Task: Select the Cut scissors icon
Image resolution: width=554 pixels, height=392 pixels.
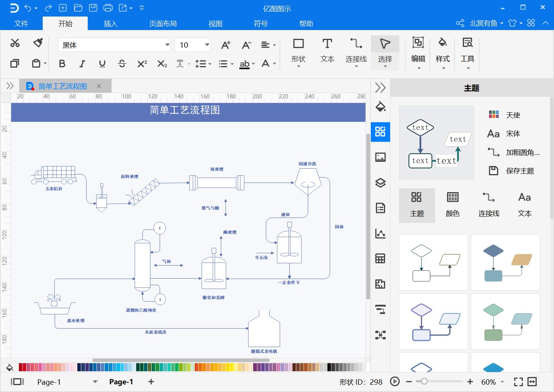Action: pyautogui.click(x=15, y=43)
